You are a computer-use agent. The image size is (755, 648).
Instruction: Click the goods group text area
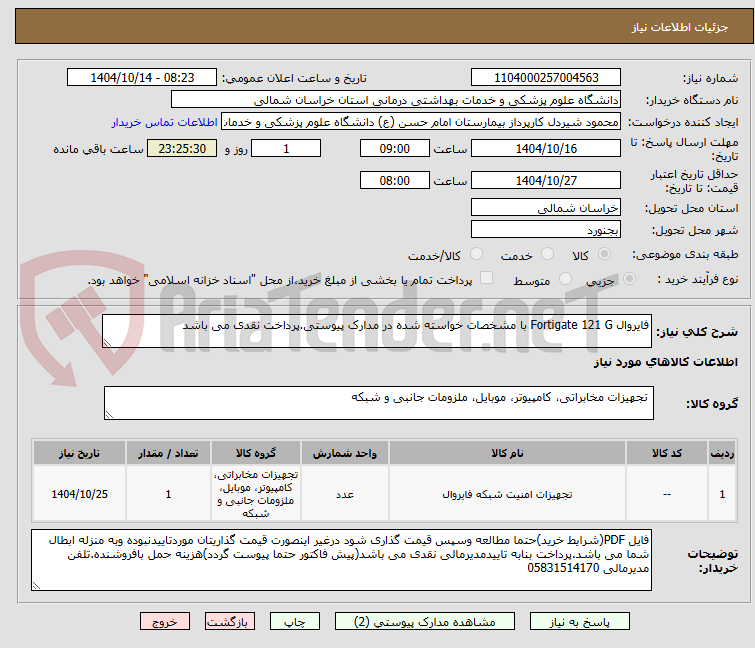coord(378,403)
